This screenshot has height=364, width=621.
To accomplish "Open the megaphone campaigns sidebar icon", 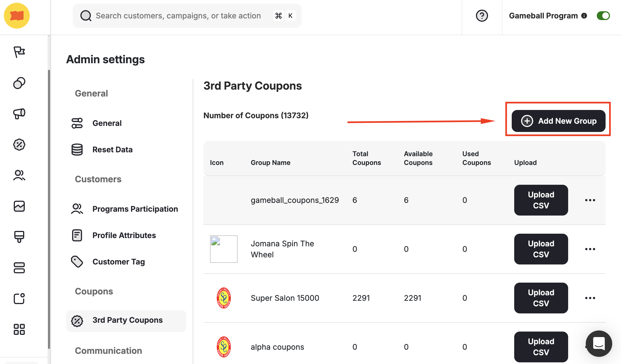I will pos(19,113).
